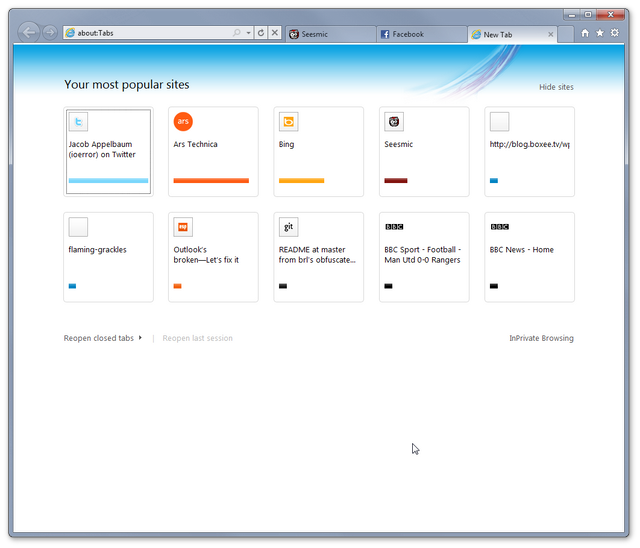Click the Forward navigation arrow
The height and width of the screenshot is (548, 640).
click(50, 32)
